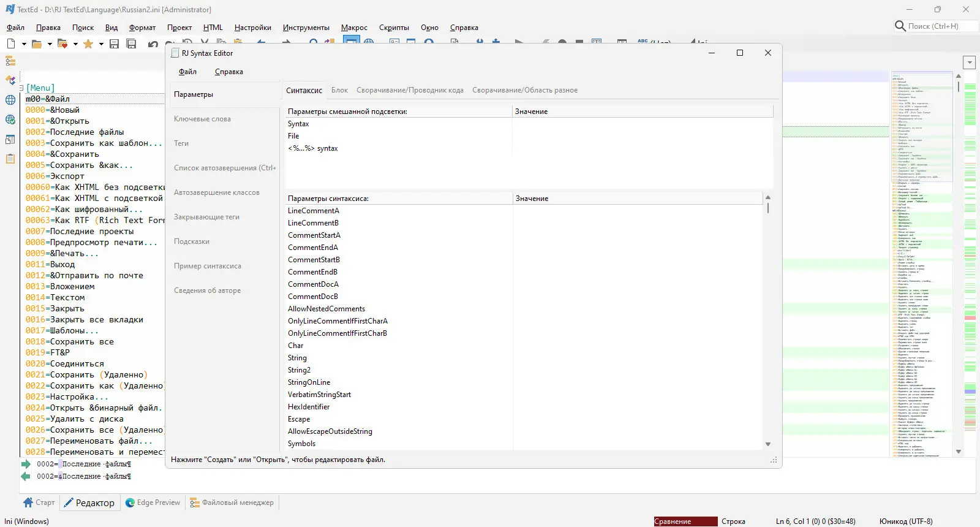Image resolution: width=980 pixels, height=527 pixels.
Task: Click the AllowNestedComments parameter row
Action: [x=524, y=309]
